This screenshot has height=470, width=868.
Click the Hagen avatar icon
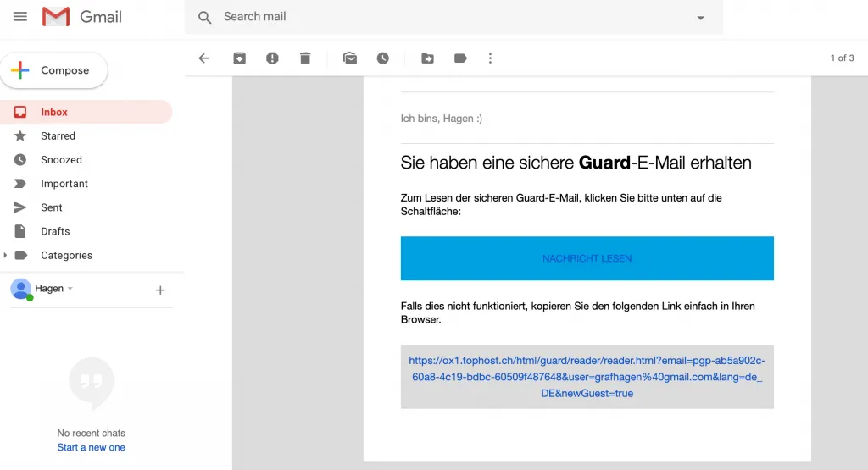click(21, 289)
